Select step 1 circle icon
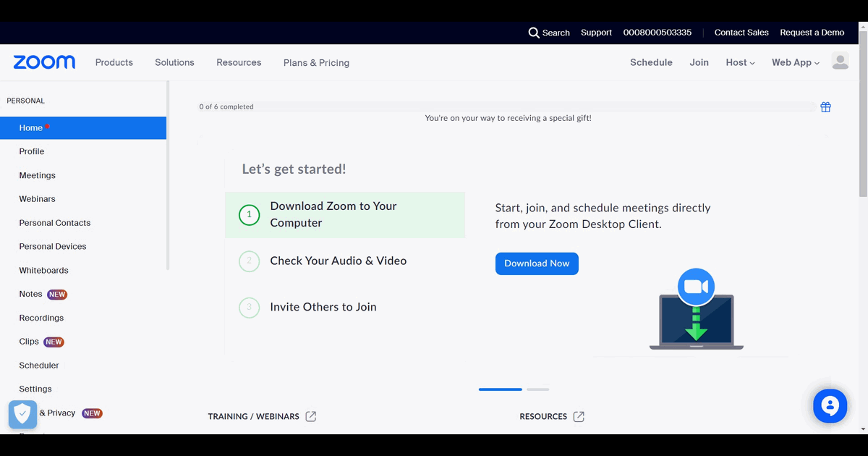Image resolution: width=868 pixels, height=456 pixels. pos(249,215)
